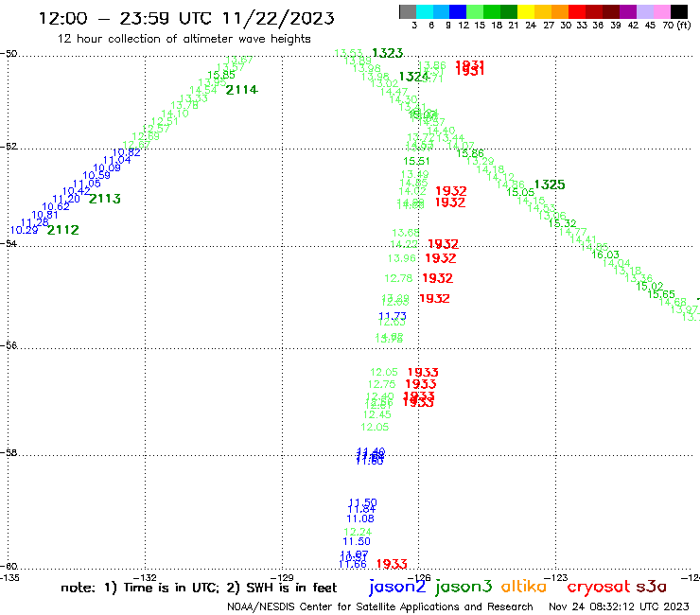Viewport: 700px width, 615px height.
Task: Click the cyan legend swatch
Action: (425, 11)
